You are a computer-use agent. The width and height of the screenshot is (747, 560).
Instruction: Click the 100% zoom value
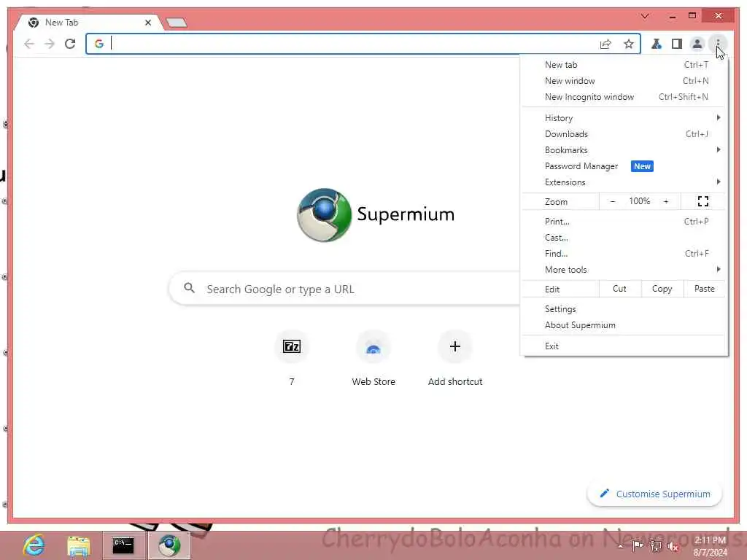(639, 201)
